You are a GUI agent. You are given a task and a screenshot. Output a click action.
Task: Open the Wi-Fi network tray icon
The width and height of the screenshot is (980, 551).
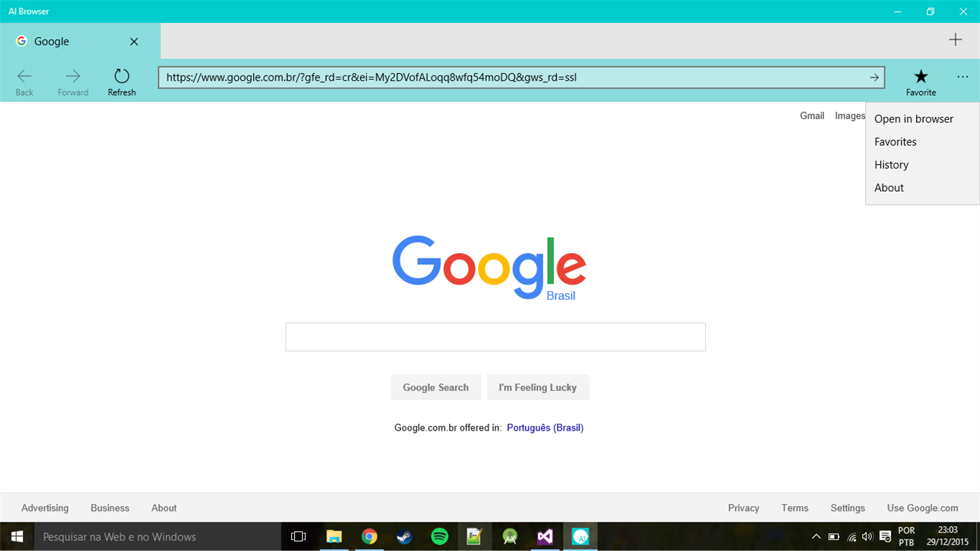[851, 537]
